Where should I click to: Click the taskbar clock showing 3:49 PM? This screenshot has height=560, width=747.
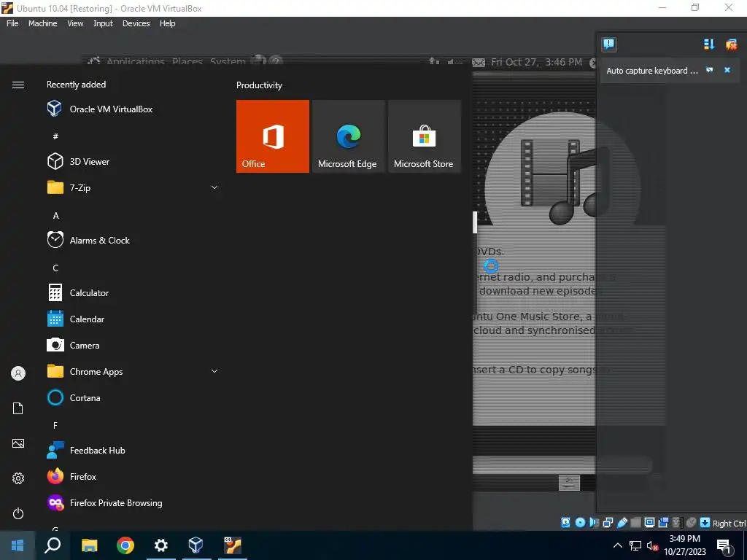pyautogui.click(x=684, y=545)
